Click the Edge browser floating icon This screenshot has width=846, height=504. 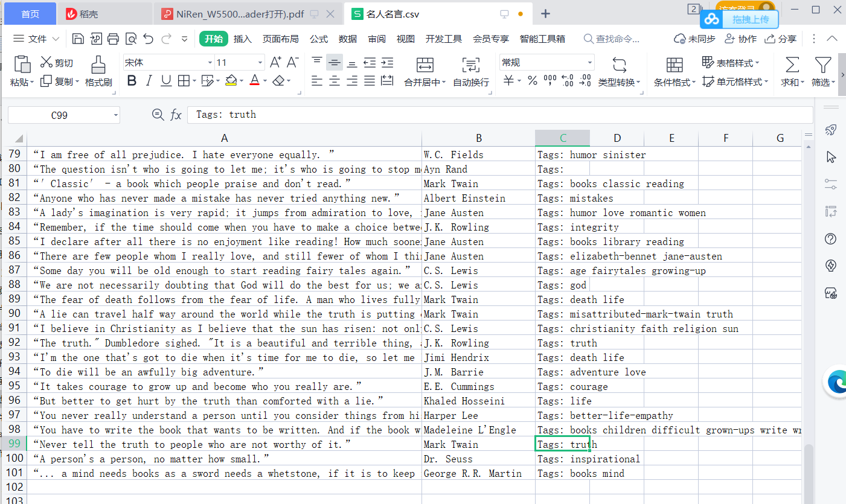tap(836, 382)
